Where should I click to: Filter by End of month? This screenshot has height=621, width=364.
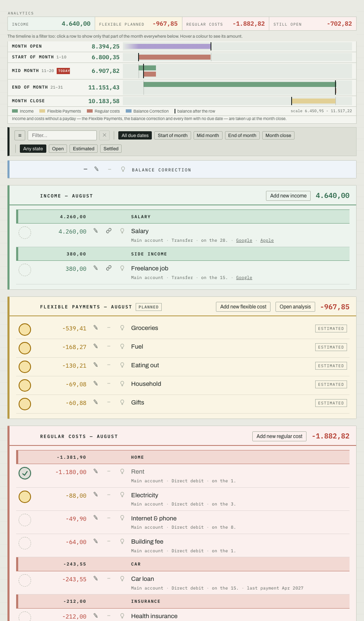pyautogui.click(x=242, y=135)
